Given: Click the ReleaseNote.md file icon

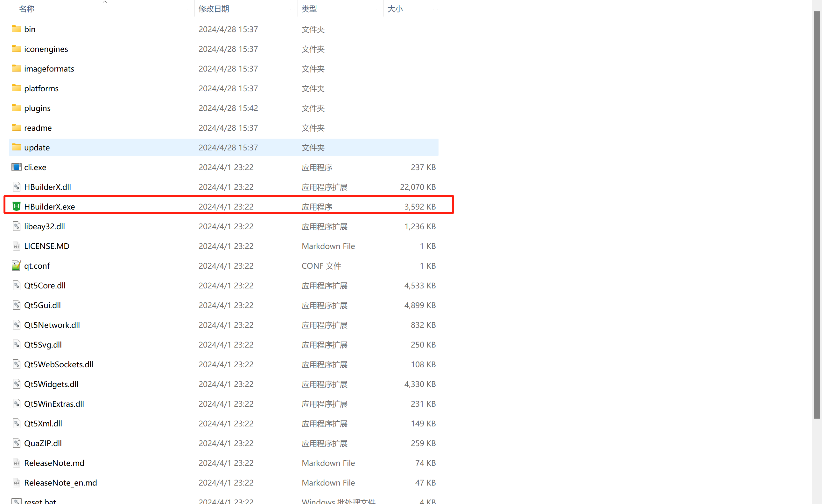Looking at the screenshot, I should point(16,463).
